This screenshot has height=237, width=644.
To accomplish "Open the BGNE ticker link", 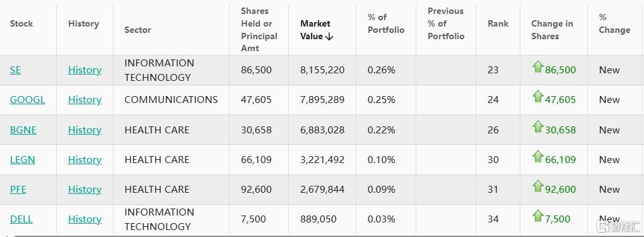I will [23, 130].
